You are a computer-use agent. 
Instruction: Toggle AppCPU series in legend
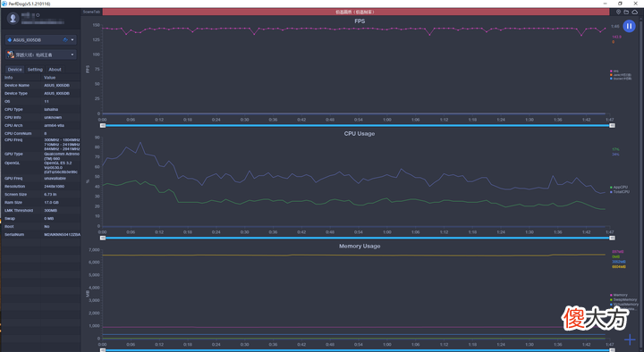point(619,187)
